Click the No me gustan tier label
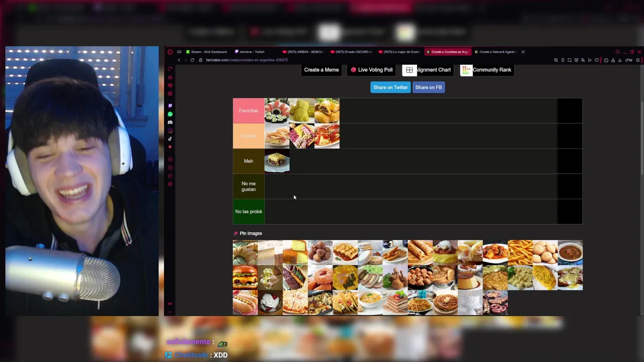This screenshot has height=362, width=644. (249, 187)
